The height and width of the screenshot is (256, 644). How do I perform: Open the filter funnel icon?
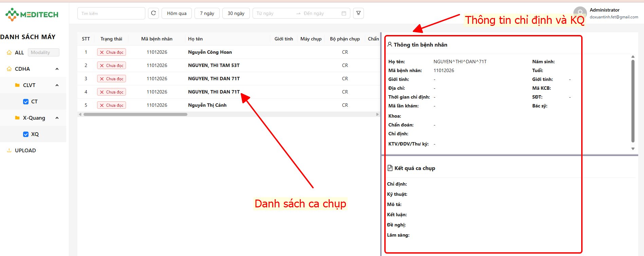coord(358,13)
